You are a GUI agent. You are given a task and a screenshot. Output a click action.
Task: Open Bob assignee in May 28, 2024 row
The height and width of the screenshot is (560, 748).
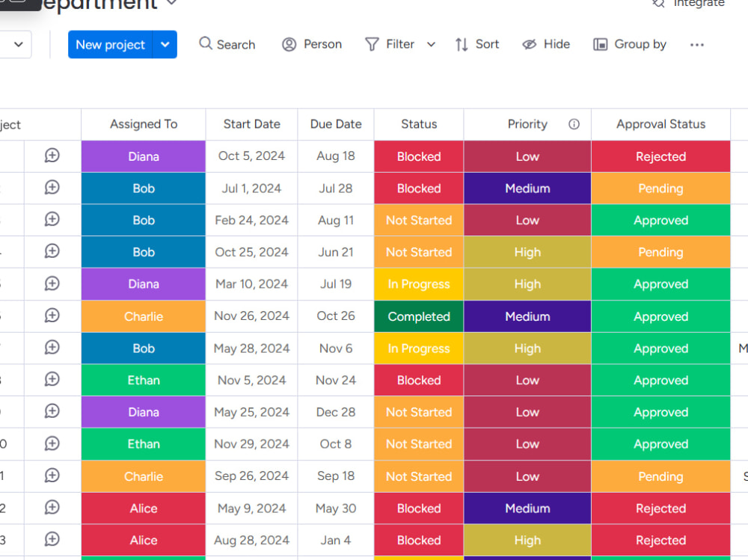(x=144, y=348)
